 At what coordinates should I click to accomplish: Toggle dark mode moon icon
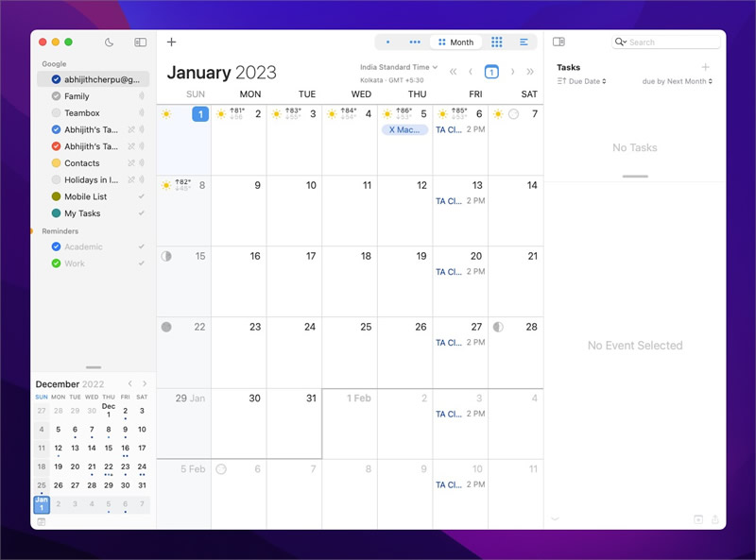point(110,42)
